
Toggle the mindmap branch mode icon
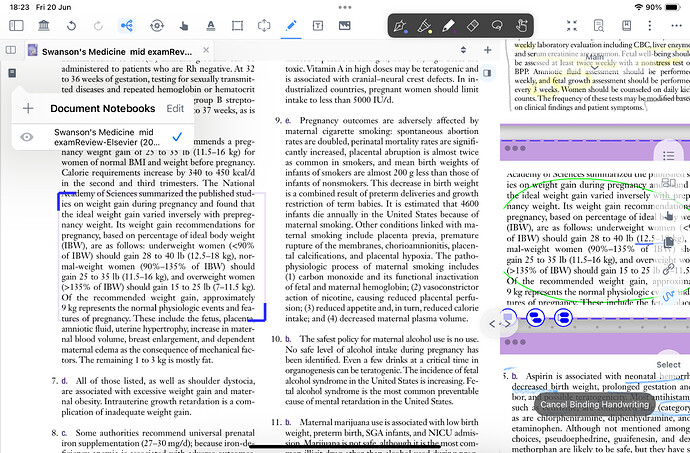(127, 26)
